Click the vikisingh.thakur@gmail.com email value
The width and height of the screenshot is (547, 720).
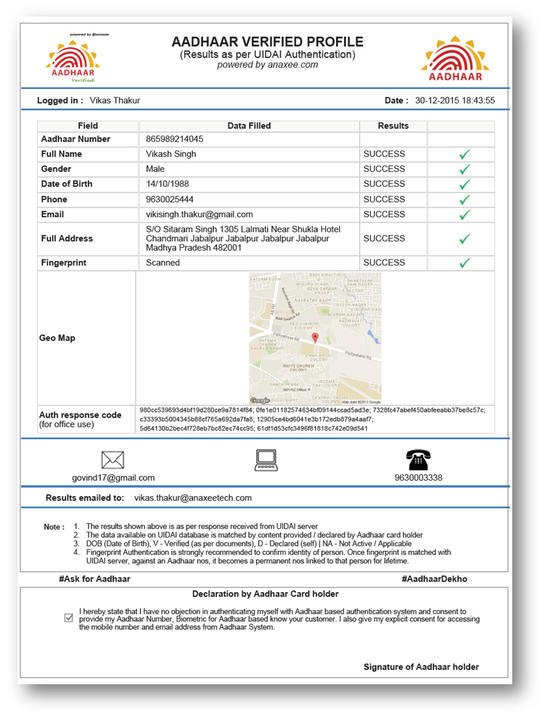[199, 214]
